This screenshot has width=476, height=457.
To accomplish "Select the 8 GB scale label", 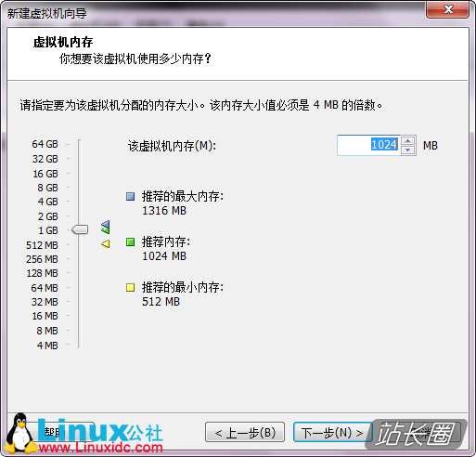I will pyautogui.click(x=47, y=188).
